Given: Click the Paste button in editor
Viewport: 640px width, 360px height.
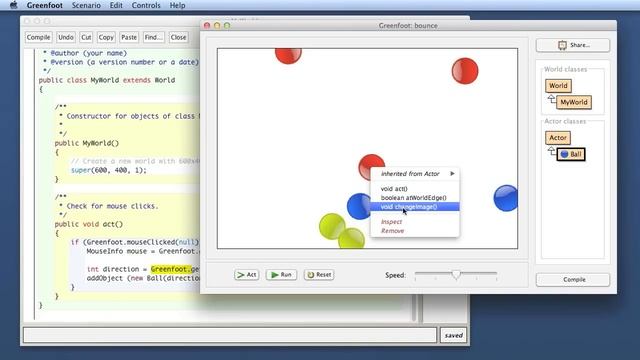Looking at the screenshot, I should click(x=129, y=37).
